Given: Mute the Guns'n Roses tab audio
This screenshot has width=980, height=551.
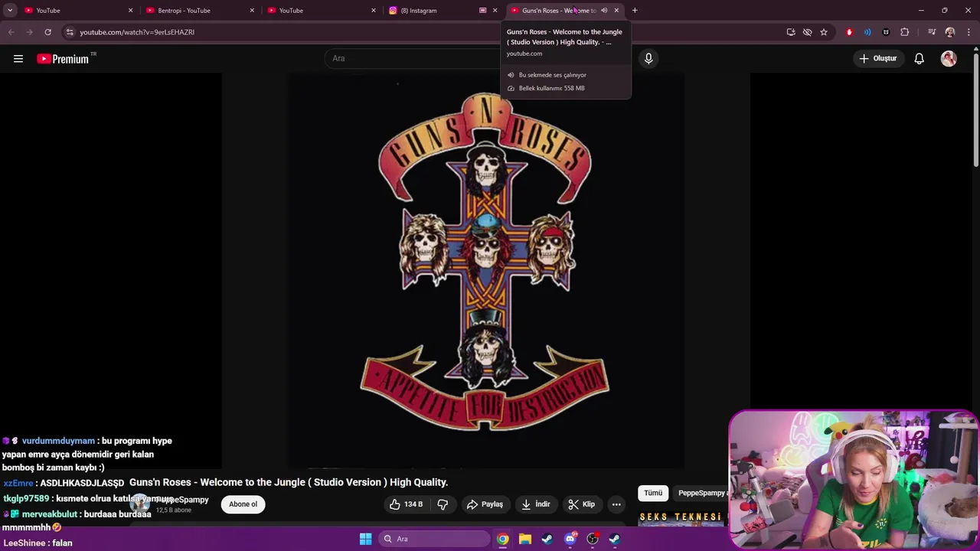Looking at the screenshot, I should click(x=604, y=11).
